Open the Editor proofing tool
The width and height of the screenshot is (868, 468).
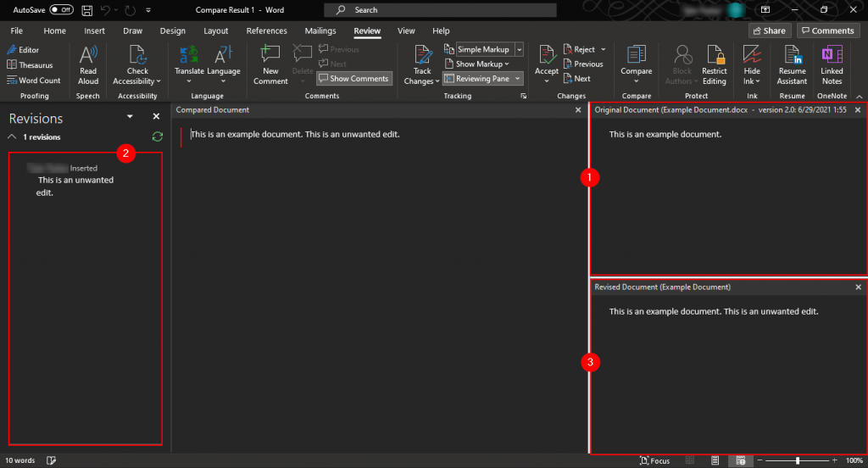point(23,50)
